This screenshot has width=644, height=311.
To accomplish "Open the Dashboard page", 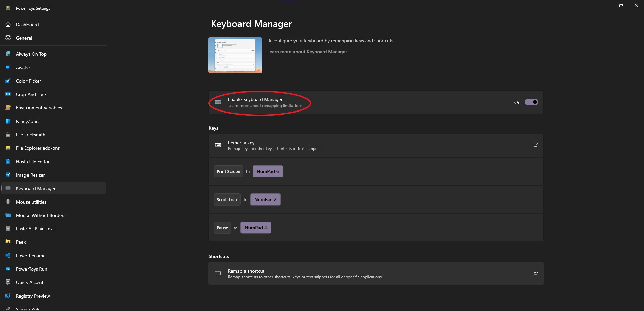I will click(27, 25).
